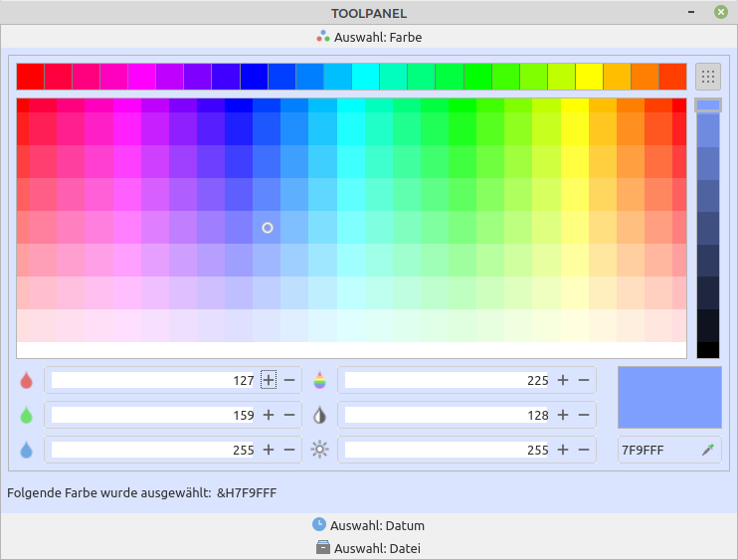Click the sun brightness icon
738x560 pixels.
click(319, 450)
